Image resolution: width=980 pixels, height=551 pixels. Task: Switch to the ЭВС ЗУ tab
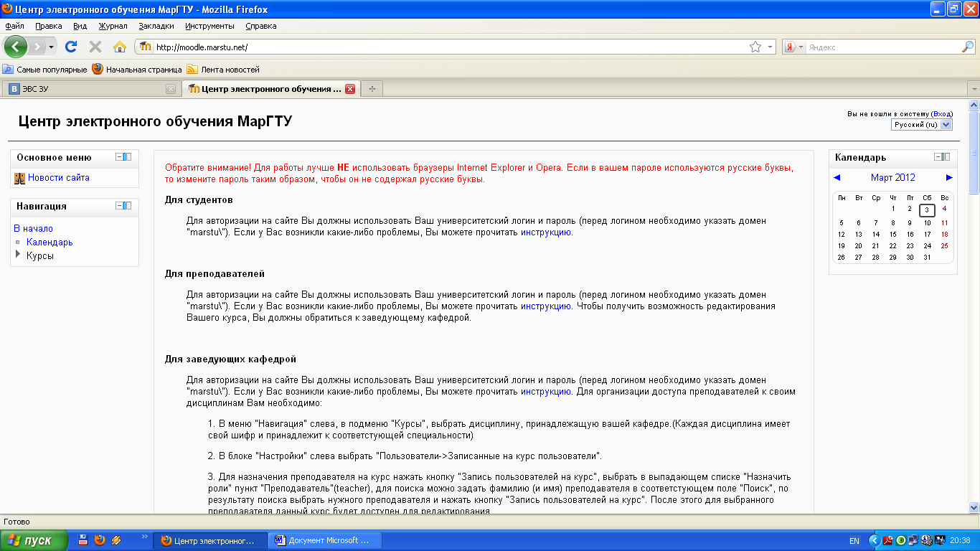tap(91, 89)
